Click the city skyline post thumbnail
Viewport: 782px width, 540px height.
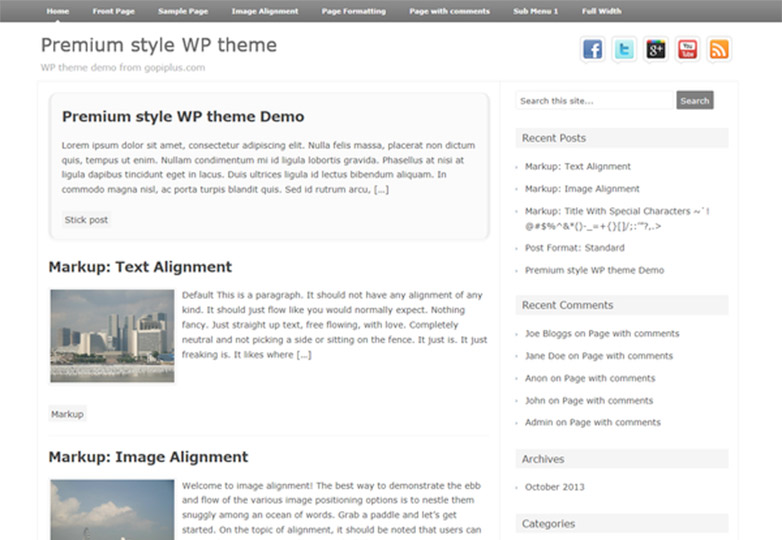click(112, 336)
